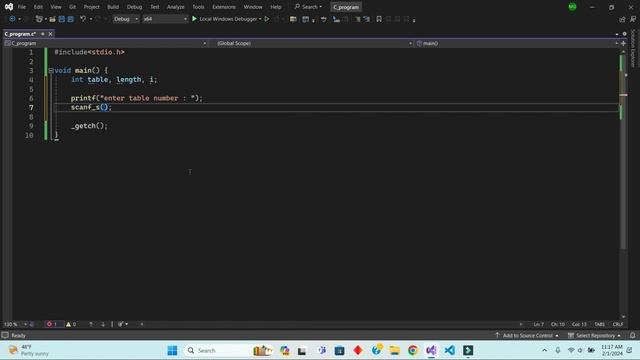Open the Analyze menu

click(x=176, y=7)
